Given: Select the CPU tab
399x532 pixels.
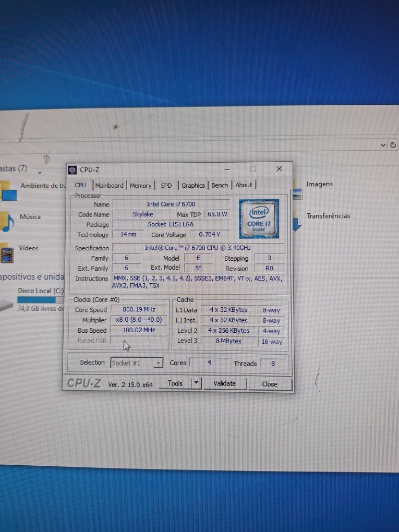Looking at the screenshot, I should (x=80, y=185).
